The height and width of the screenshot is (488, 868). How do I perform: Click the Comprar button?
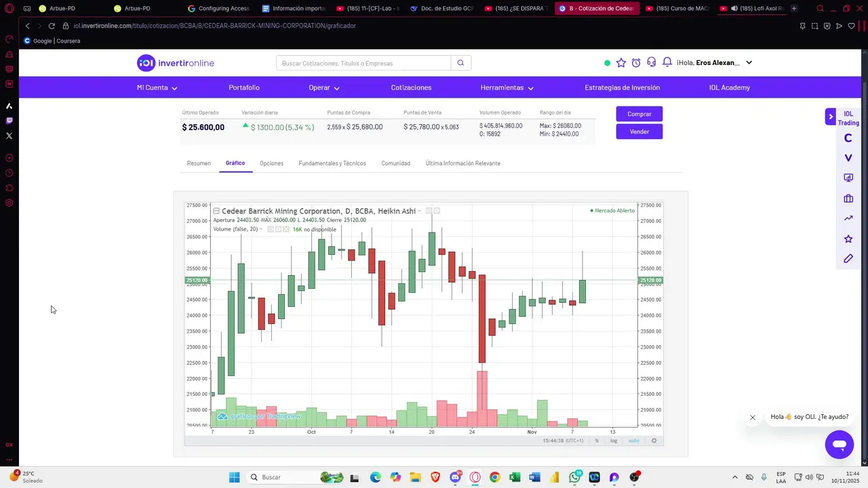pos(639,114)
